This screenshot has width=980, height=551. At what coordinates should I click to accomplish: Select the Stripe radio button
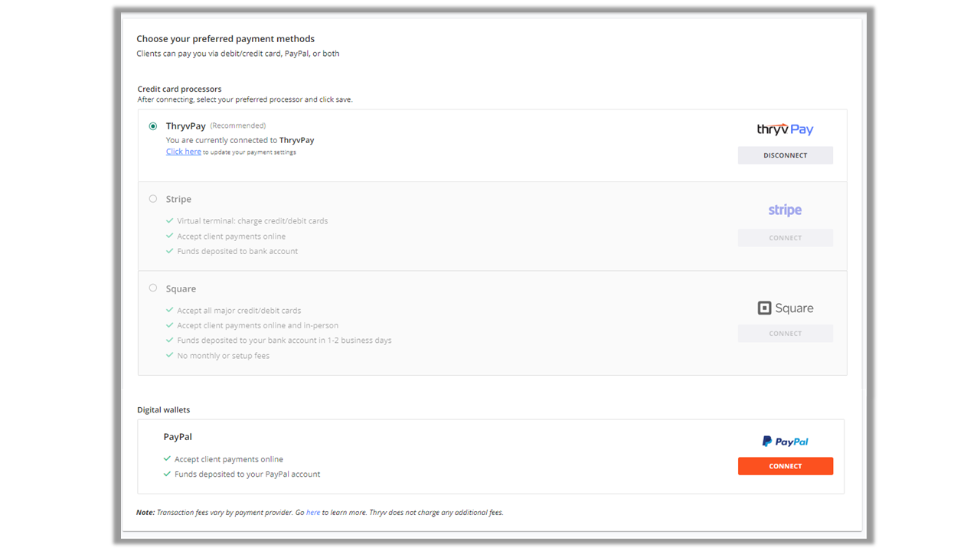(153, 199)
